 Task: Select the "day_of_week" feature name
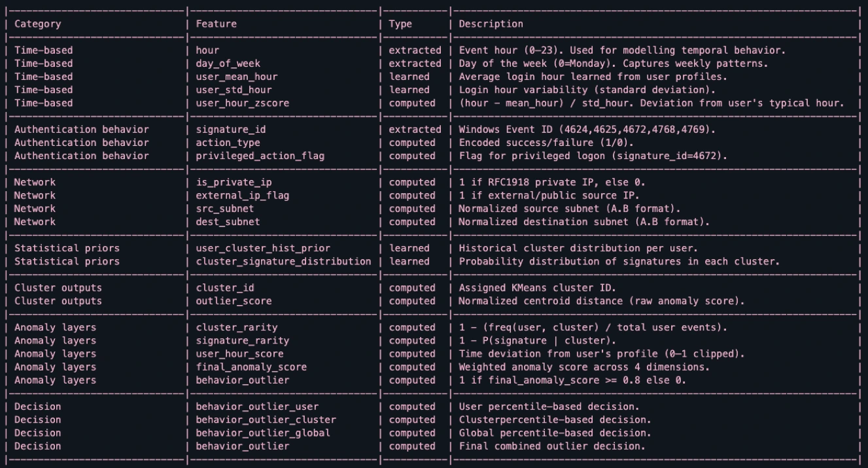(228, 63)
